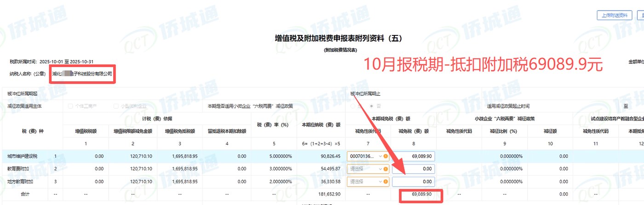This screenshot has height=205, width=644.
Task: Click the 适用减征政策起止时间 label
Action: point(508,106)
